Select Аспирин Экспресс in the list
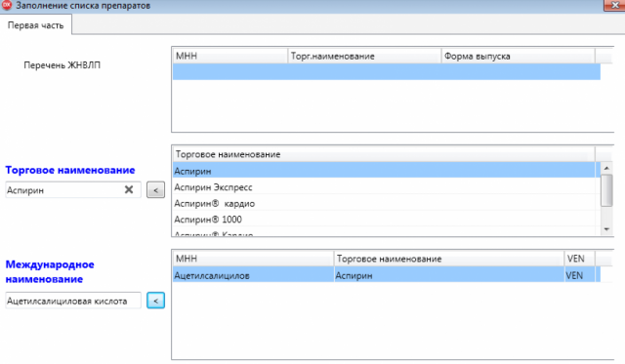625x364 pixels. click(384, 186)
